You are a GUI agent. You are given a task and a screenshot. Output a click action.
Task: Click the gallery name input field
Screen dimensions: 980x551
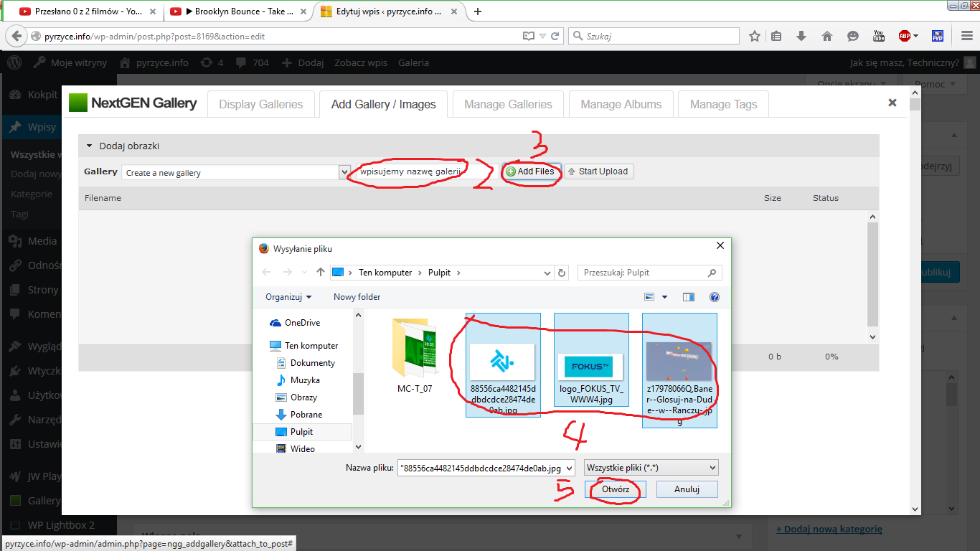(423, 171)
